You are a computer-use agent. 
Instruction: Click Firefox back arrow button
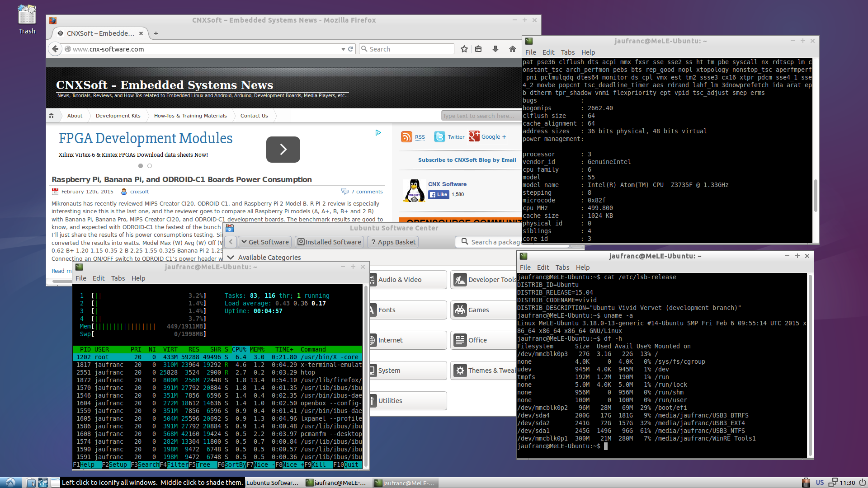coord(55,49)
